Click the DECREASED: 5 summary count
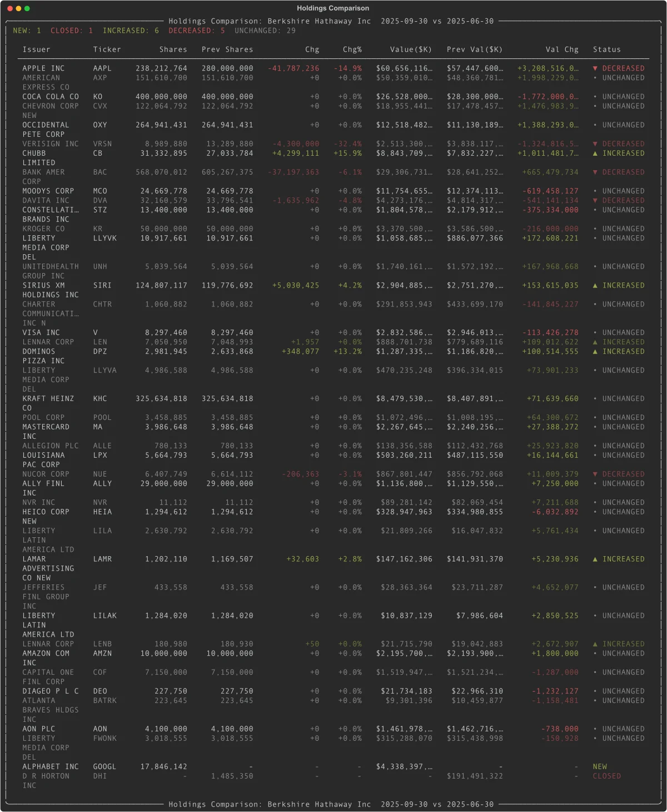The height and width of the screenshot is (812, 667). (197, 31)
